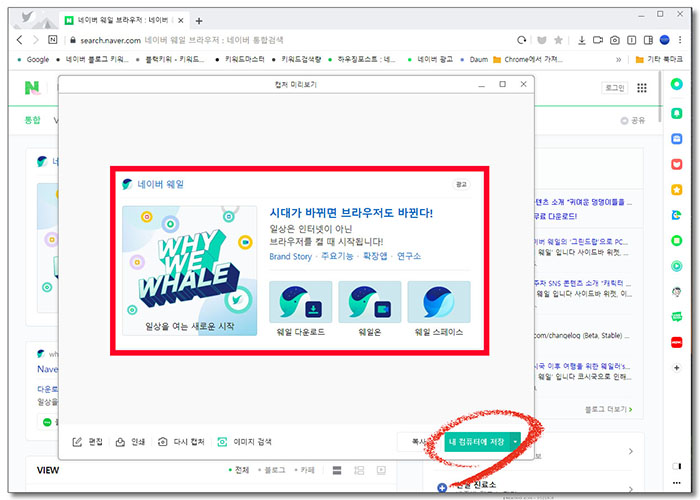700x500 pixels.
Task: Toggle the sidebar dock position icon
Action: tap(677, 466)
